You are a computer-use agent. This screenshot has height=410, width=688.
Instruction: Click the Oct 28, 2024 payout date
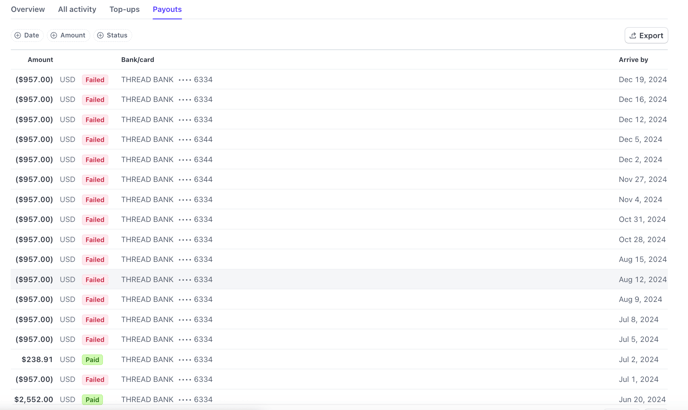click(642, 239)
